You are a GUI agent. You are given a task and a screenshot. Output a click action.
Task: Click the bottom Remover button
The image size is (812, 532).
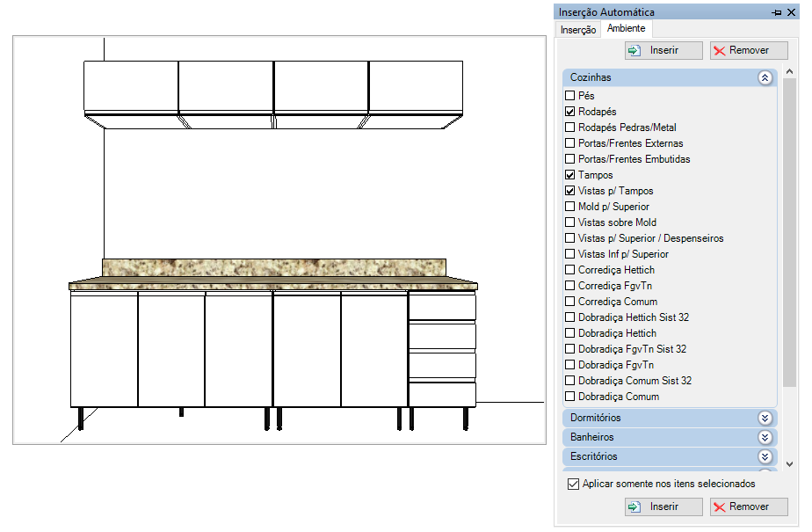(x=749, y=506)
